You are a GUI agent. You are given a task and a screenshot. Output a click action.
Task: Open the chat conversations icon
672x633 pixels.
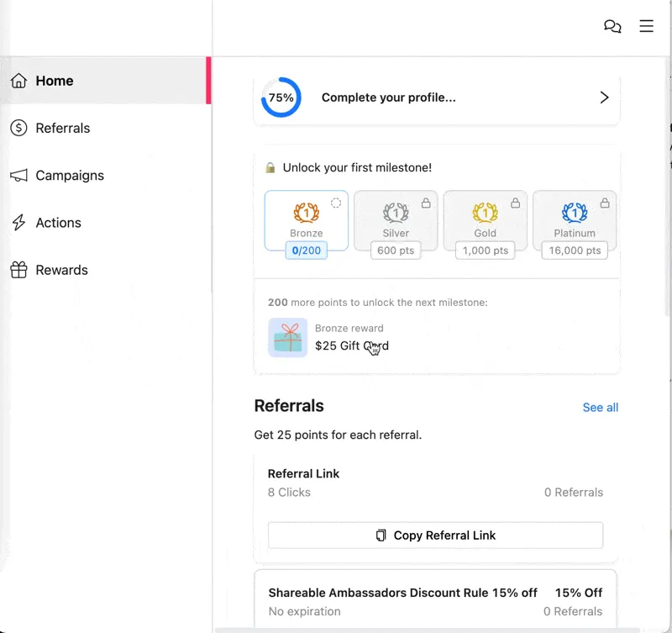[x=612, y=26]
